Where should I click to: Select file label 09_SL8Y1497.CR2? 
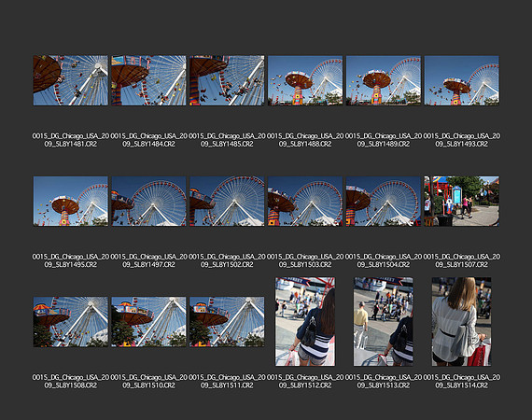point(149,265)
